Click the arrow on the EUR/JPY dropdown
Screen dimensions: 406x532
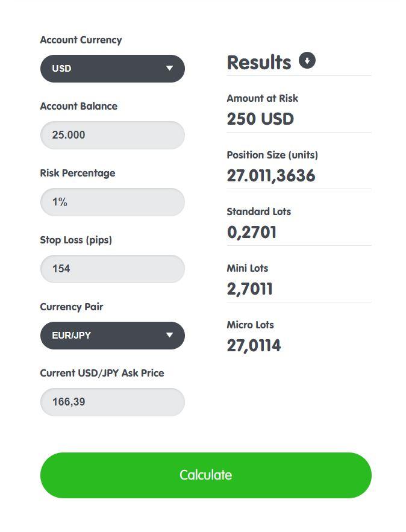click(x=170, y=335)
